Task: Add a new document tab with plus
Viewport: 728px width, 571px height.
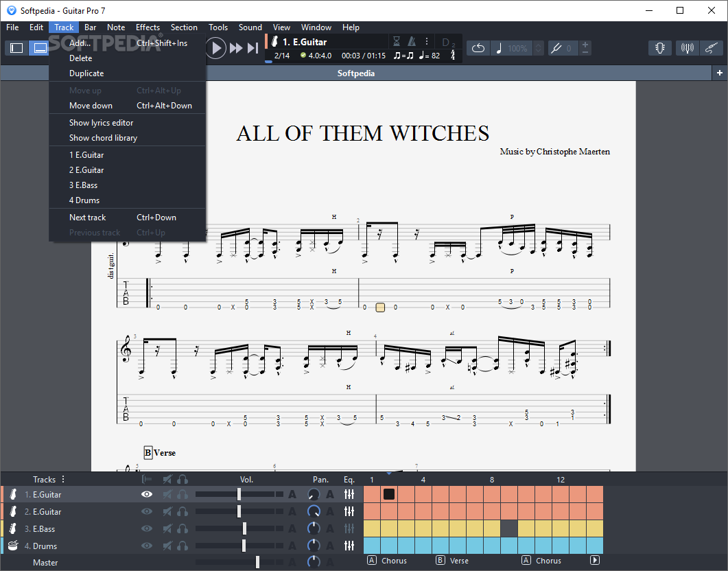Action: click(719, 73)
